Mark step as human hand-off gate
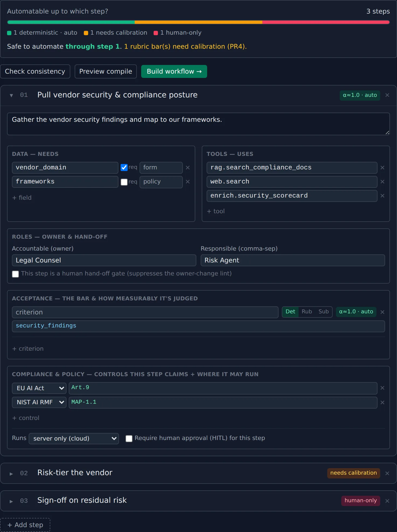The image size is (397, 532). tap(15, 274)
